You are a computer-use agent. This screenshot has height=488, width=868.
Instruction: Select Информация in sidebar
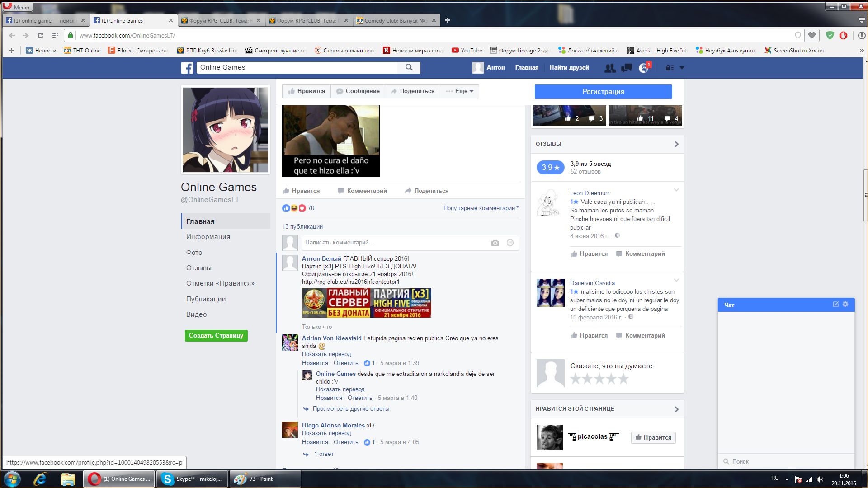208,237
